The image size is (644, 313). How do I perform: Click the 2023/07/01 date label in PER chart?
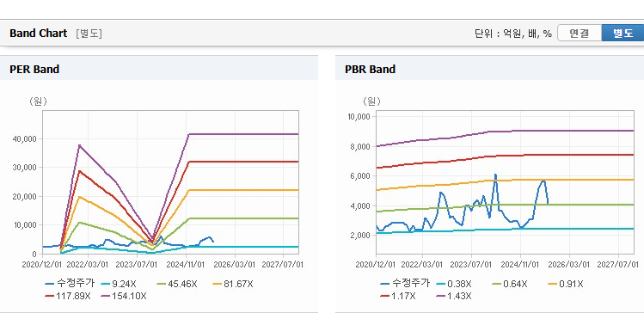138,264
